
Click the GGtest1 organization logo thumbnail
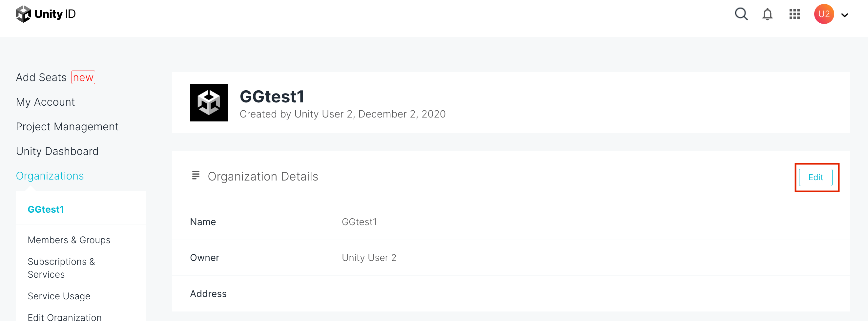click(209, 102)
